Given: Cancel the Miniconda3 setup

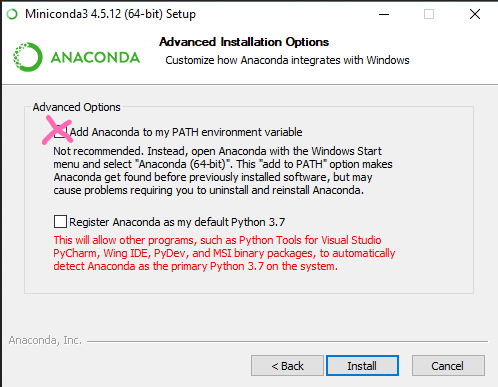Looking at the screenshot, I should tap(448, 366).
